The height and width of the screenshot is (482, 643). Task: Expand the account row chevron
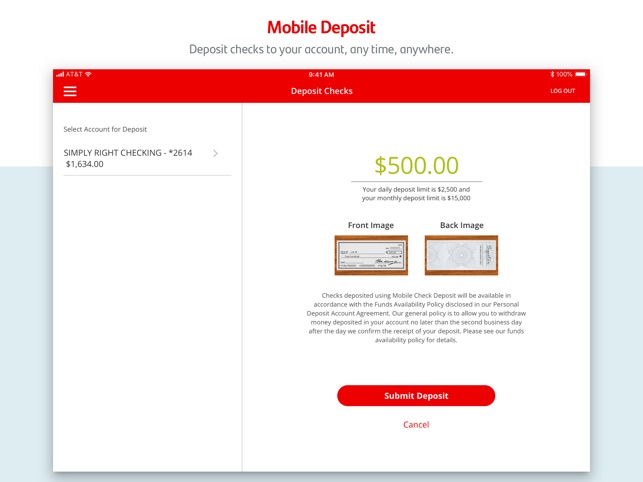pos(215,153)
